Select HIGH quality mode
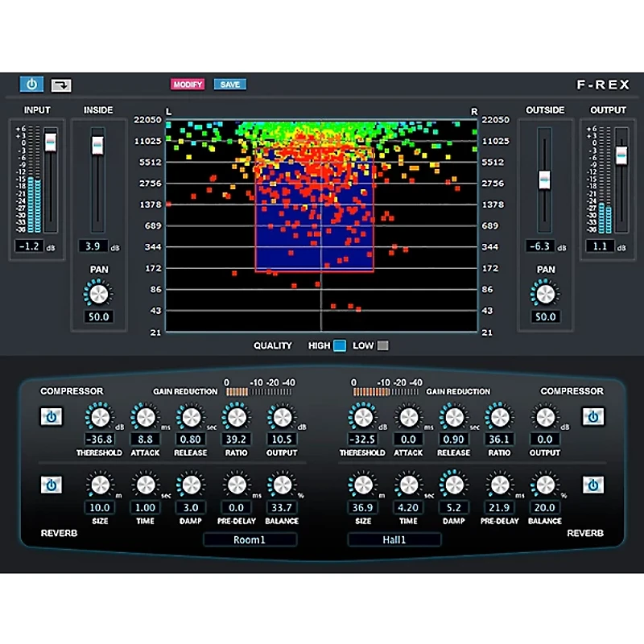Image resolution: width=644 pixels, height=644 pixels. (340, 345)
